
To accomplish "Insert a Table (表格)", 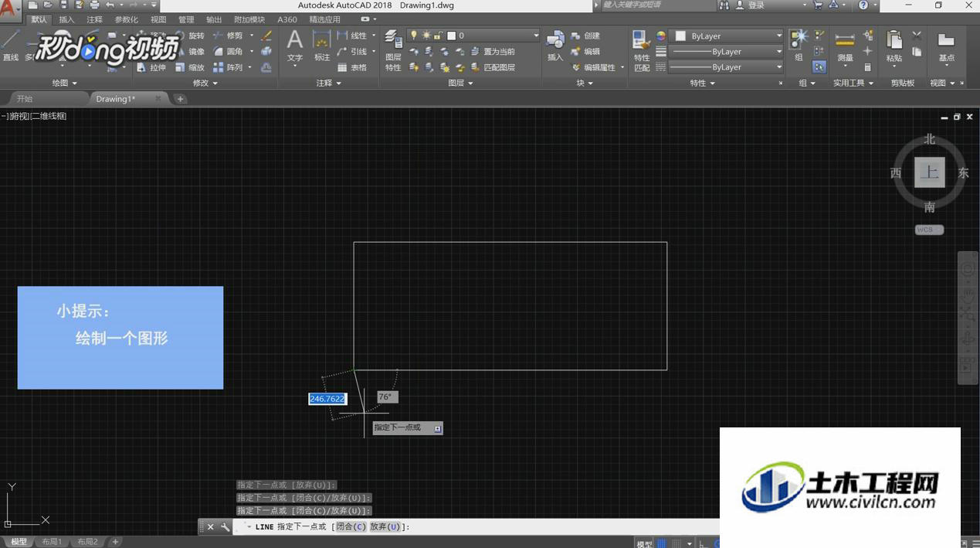I will (x=352, y=68).
